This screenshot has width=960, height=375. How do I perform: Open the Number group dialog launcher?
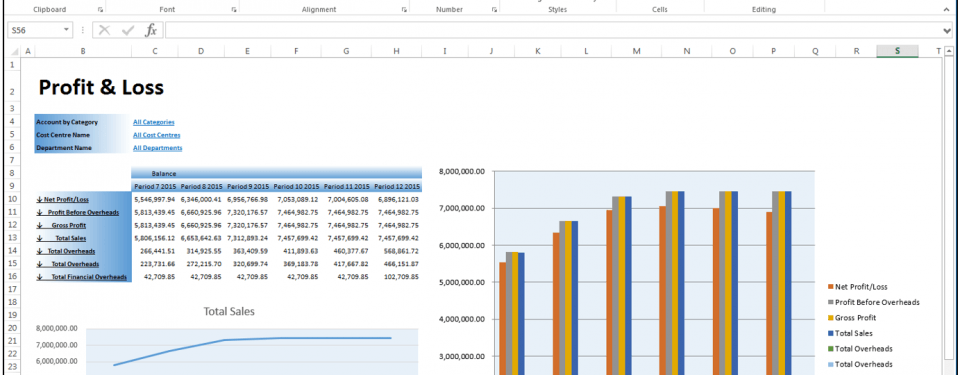coord(494,10)
